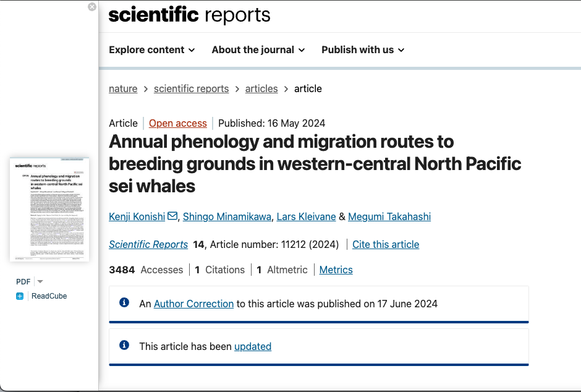Click the envelope icon beside Kenji Konishi
The height and width of the screenshot is (392, 581).
[172, 216]
